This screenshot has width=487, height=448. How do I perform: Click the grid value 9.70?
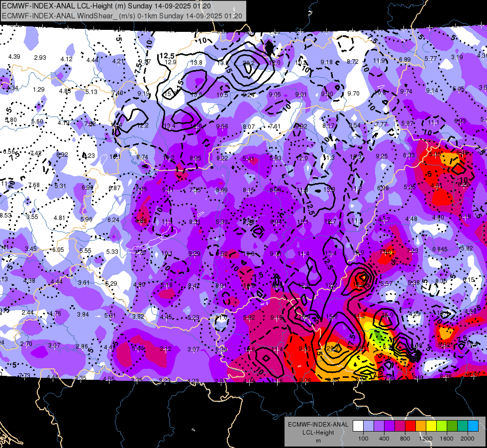(354, 93)
